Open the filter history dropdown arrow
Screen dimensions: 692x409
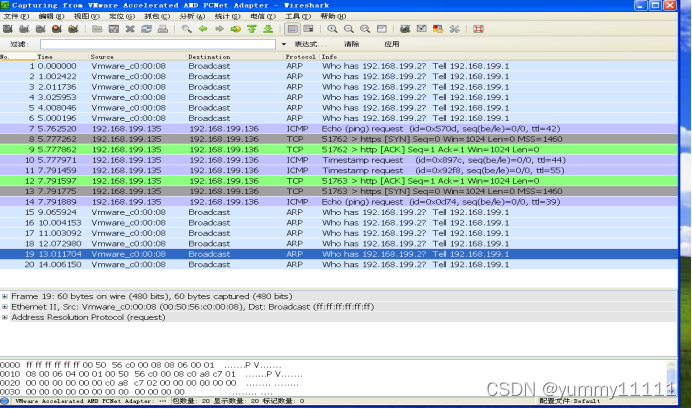(285, 45)
